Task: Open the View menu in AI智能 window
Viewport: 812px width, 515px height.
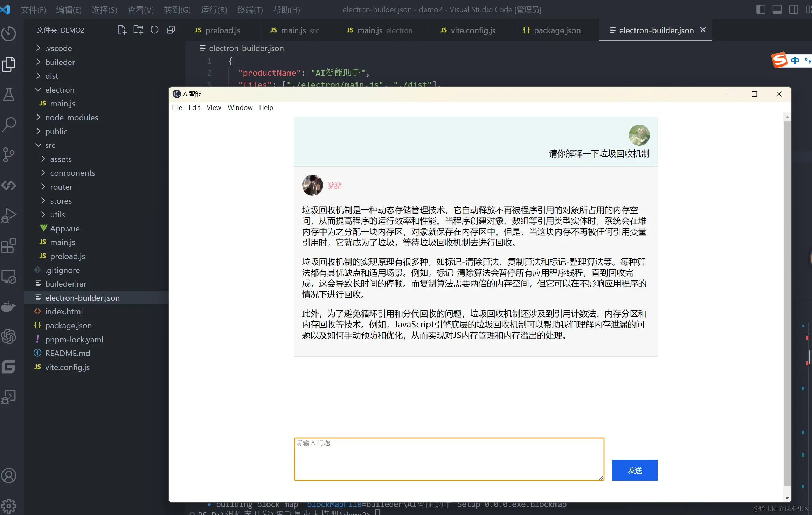Action: point(214,107)
